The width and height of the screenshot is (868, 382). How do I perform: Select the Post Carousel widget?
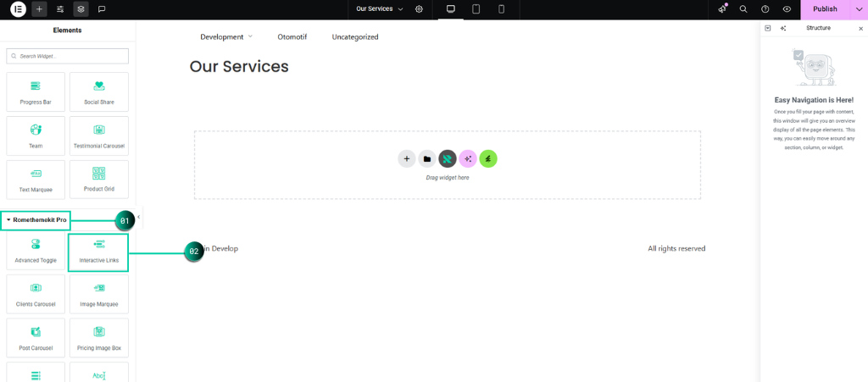tap(36, 338)
